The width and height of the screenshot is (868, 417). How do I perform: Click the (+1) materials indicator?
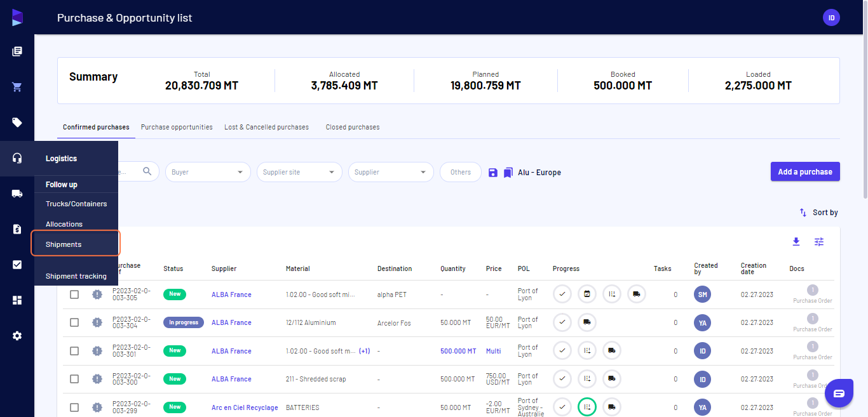click(x=364, y=351)
